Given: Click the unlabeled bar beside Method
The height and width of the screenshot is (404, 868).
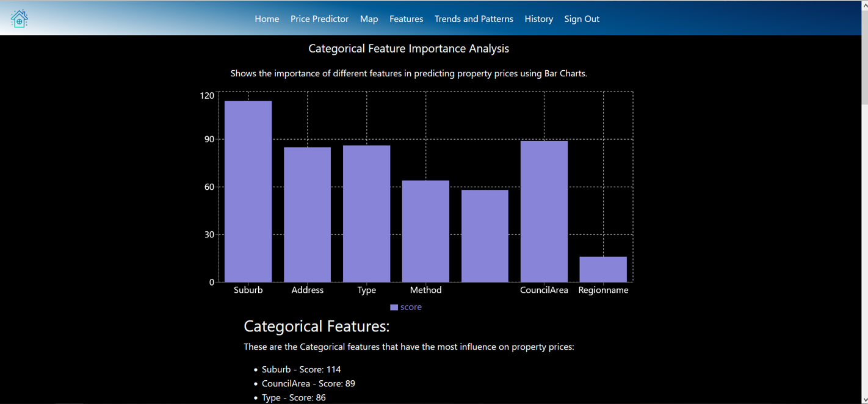Looking at the screenshot, I should [485, 236].
